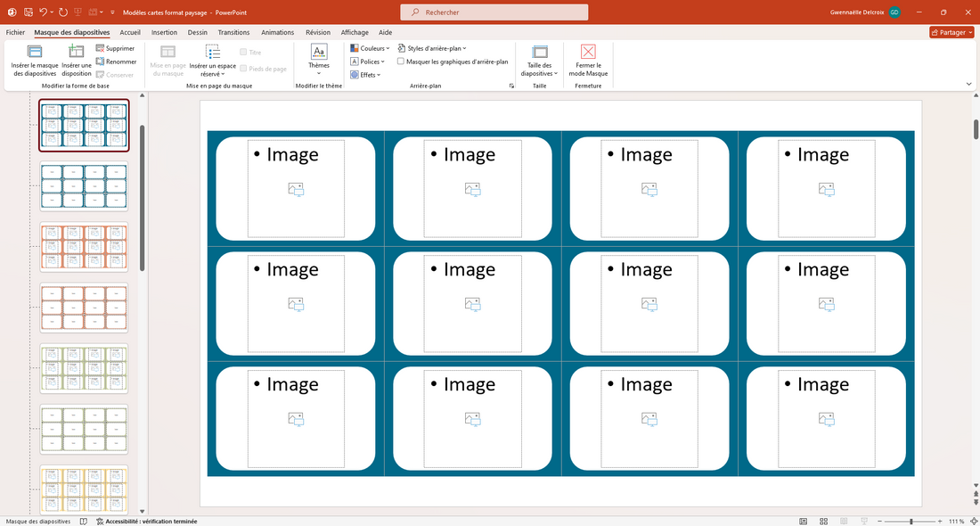Switch to Normal view in status bar
Viewport: 980px width, 526px height.
803,521
